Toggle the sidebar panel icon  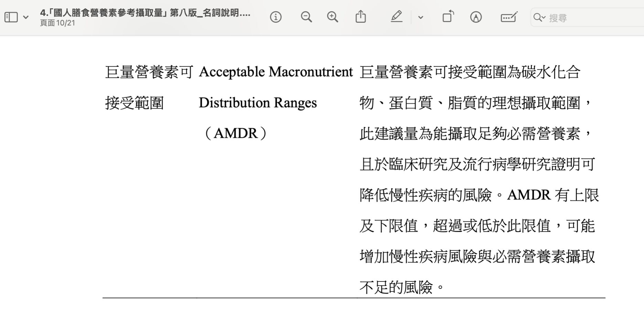[x=11, y=17]
